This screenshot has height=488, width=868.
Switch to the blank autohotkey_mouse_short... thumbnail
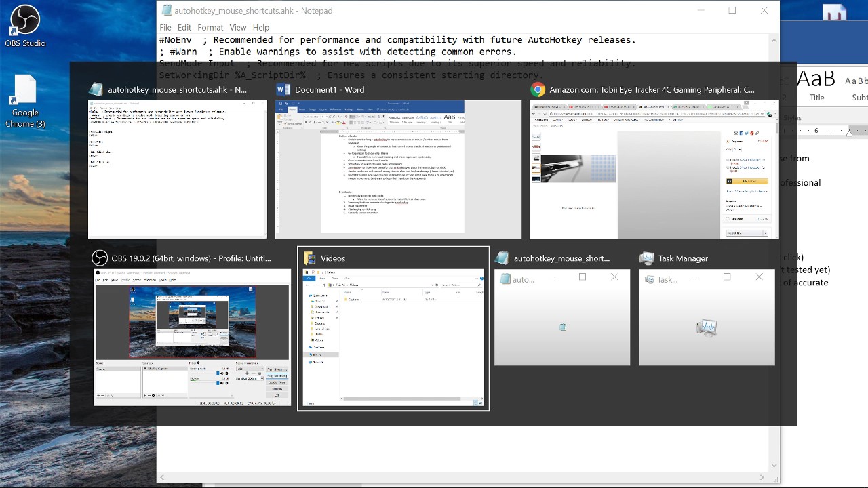(x=562, y=317)
